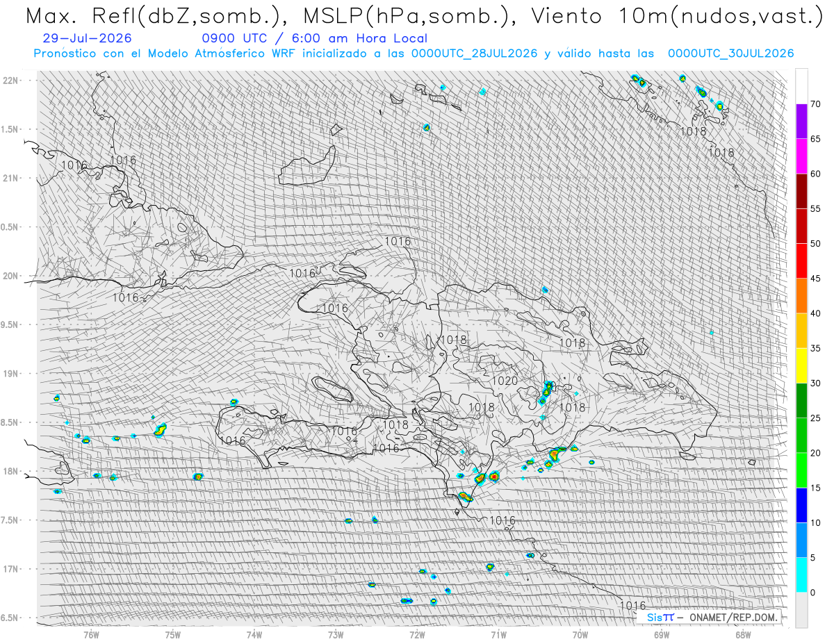The width and height of the screenshot is (834, 644).
Task: Select the '75W' longitude label
Action: click(173, 636)
